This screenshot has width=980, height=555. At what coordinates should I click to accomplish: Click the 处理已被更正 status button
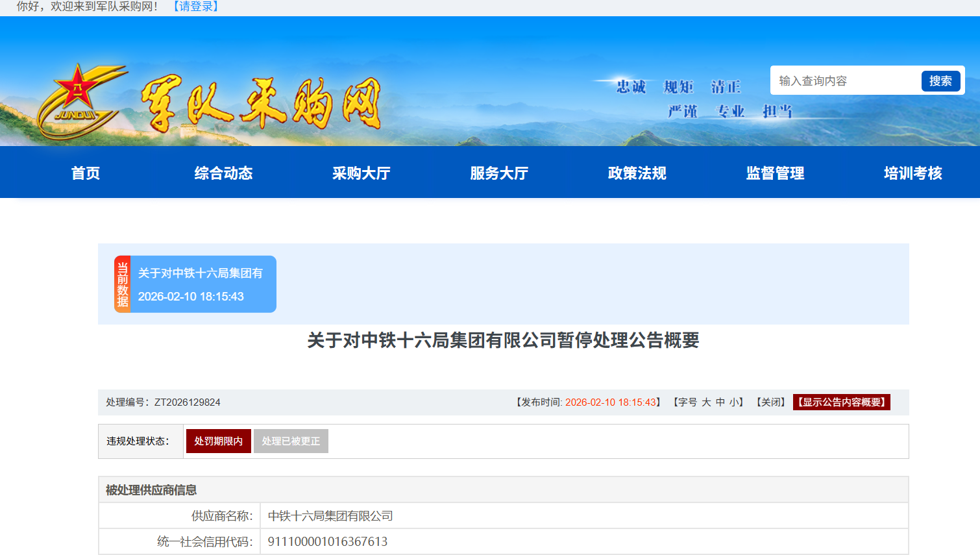[291, 441]
